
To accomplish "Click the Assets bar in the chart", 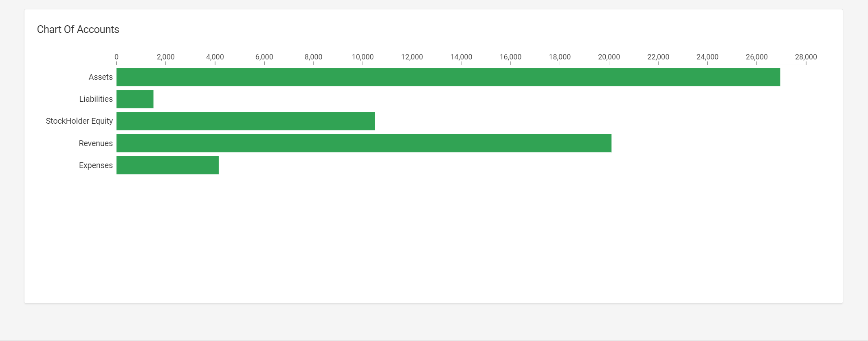I will (x=448, y=77).
